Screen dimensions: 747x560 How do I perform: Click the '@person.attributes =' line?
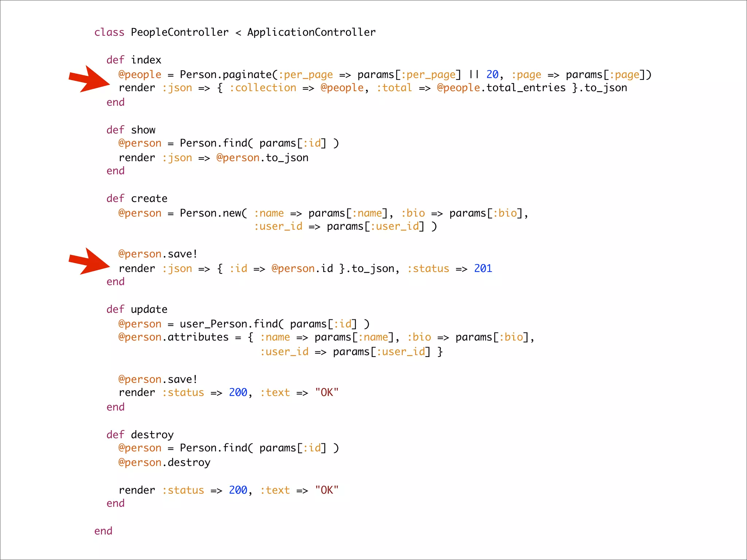pyautogui.click(x=326, y=337)
